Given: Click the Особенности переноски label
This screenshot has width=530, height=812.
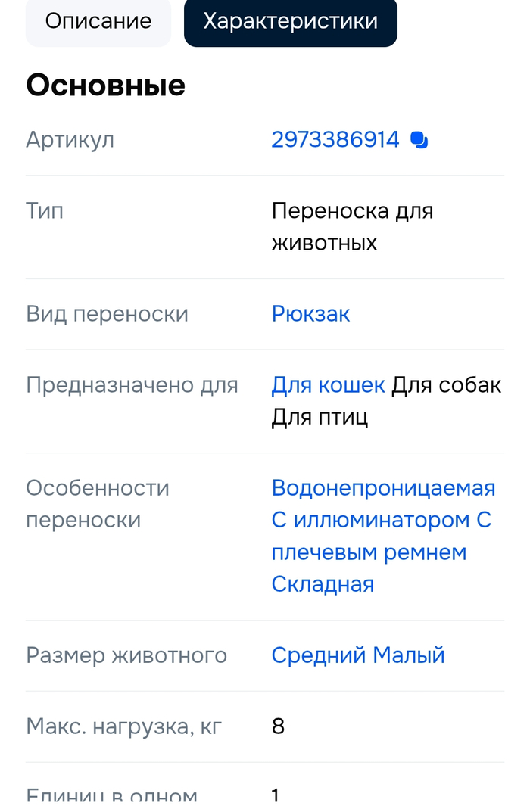Looking at the screenshot, I should pos(98,504).
